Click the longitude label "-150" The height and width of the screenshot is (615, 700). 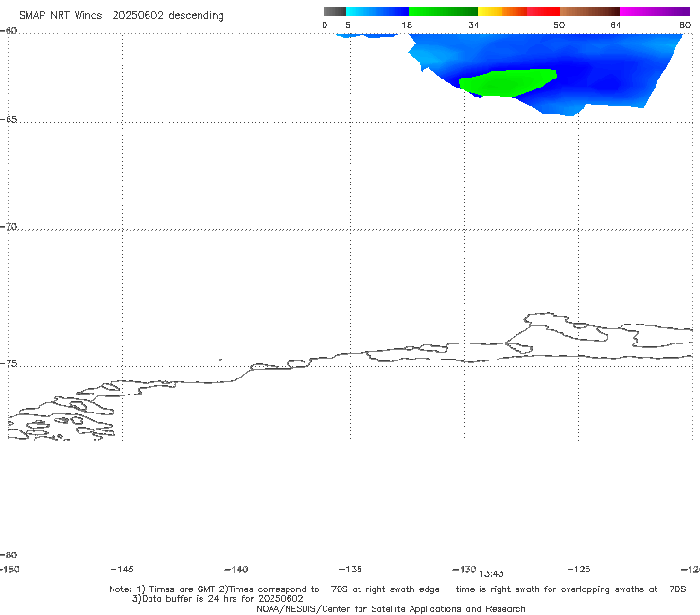[9, 570]
